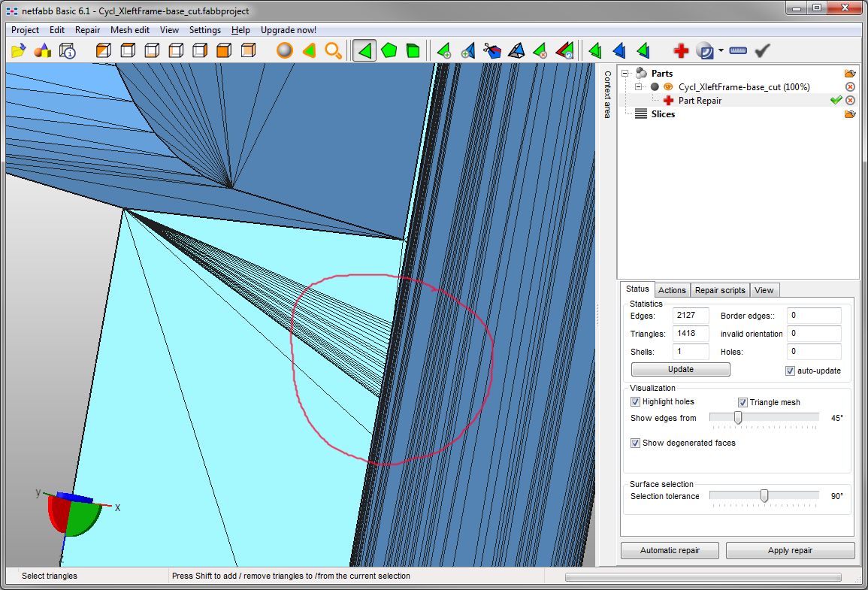Toggle the Highlight holes checkbox
The width and height of the screenshot is (868, 590).
[x=635, y=402]
